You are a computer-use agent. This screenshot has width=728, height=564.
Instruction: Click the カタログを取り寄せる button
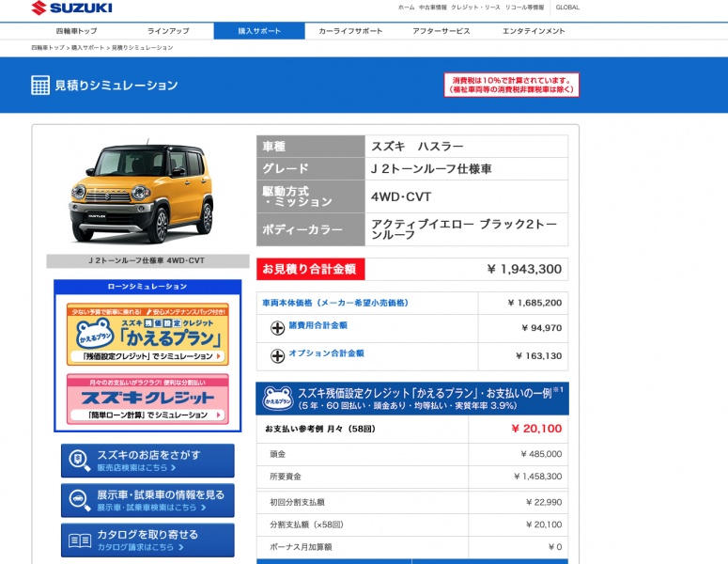pyautogui.click(x=147, y=540)
